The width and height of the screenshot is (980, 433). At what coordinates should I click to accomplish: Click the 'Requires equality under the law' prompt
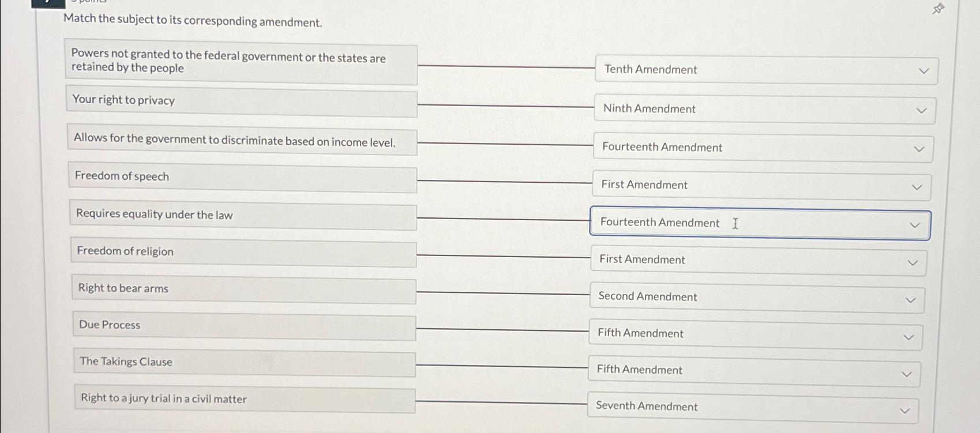(243, 218)
